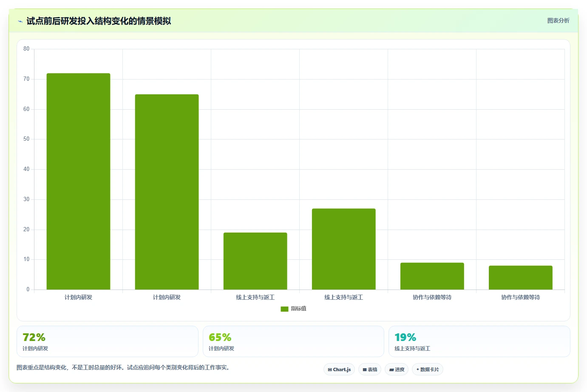587x392 pixels.
Task: Click the 指标值 legend text
Action: tap(298, 309)
